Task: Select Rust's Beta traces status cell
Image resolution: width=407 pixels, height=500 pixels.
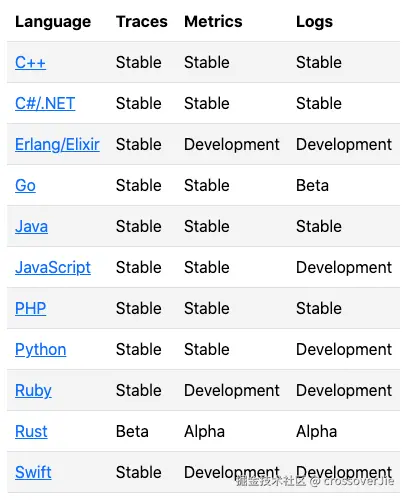Action: tap(132, 431)
